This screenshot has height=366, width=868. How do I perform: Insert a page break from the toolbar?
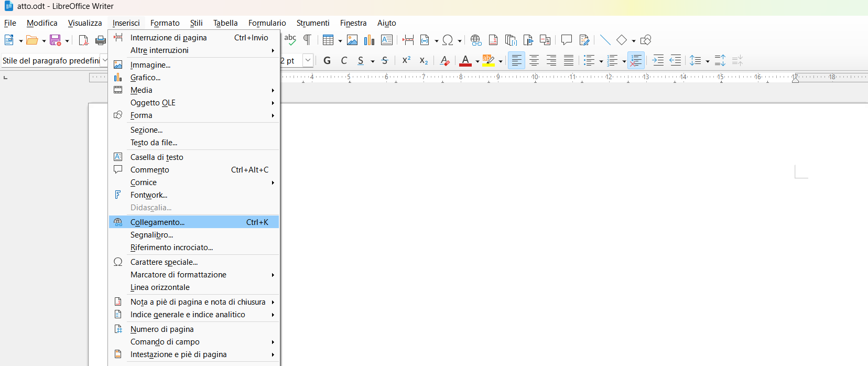[408, 40]
